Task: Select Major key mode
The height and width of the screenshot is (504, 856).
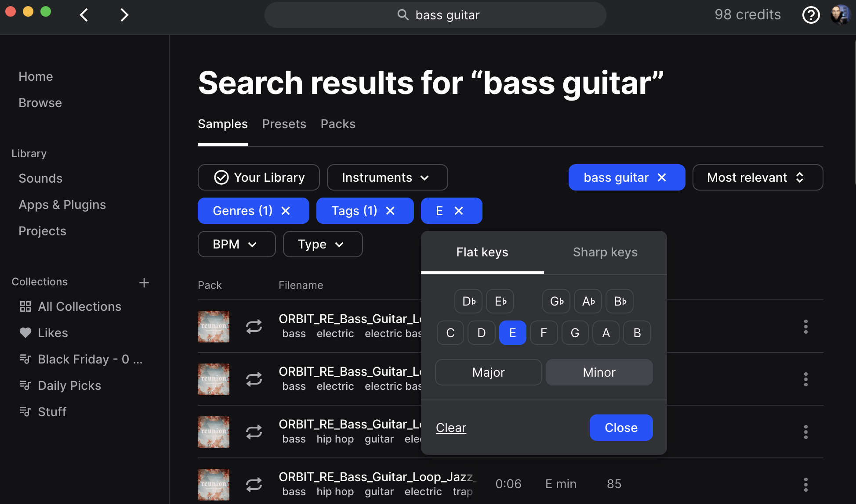Action: (488, 371)
